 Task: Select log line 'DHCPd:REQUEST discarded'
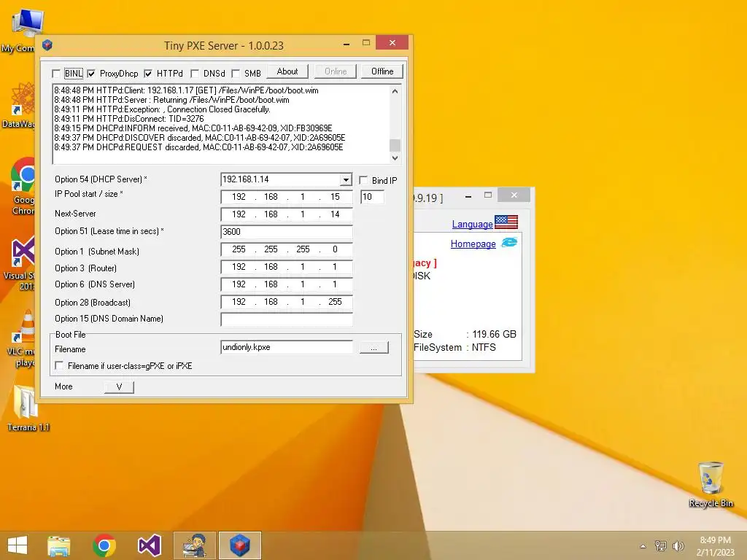click(x=198, y=147)
